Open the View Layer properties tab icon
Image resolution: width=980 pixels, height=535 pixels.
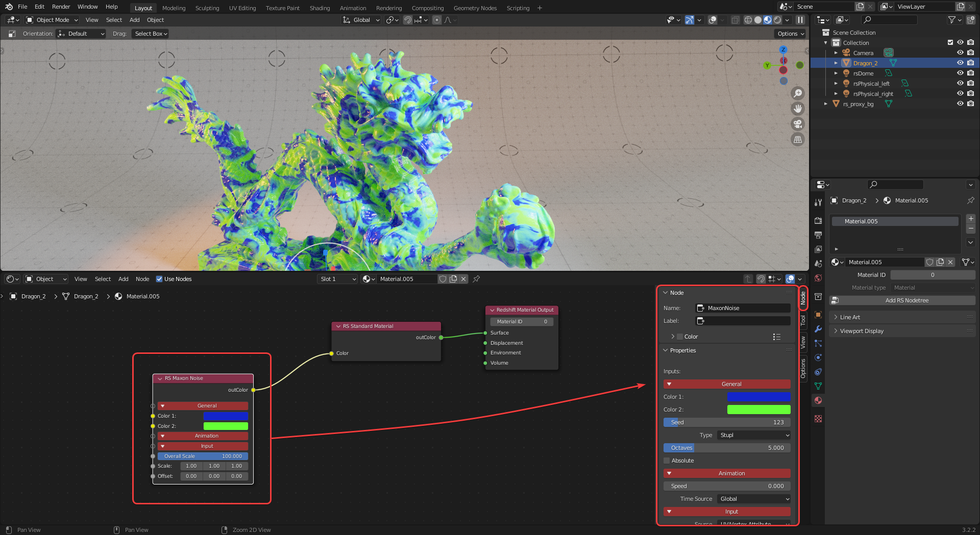[x=818, y=249]
